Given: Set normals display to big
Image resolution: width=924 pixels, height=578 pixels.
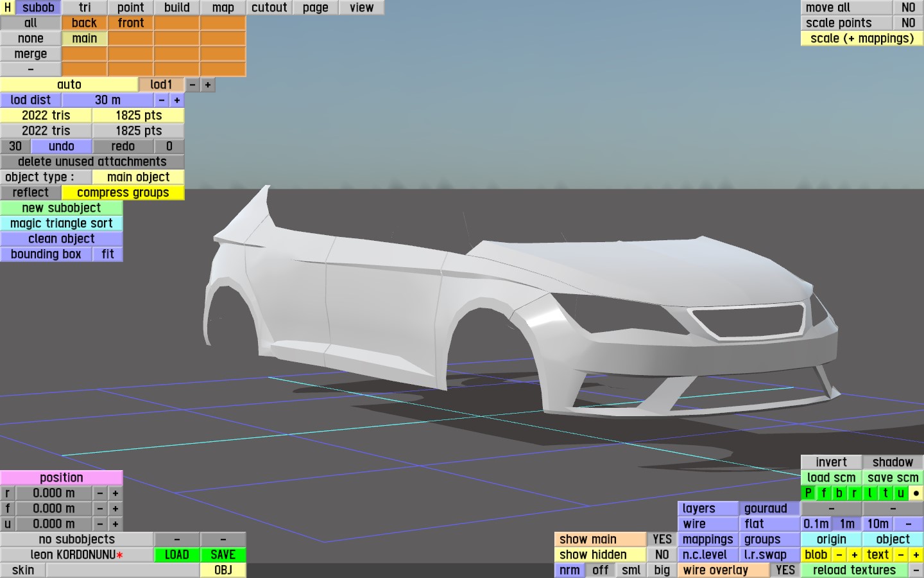Looking at the screenshot, I should tap(662, 570).
